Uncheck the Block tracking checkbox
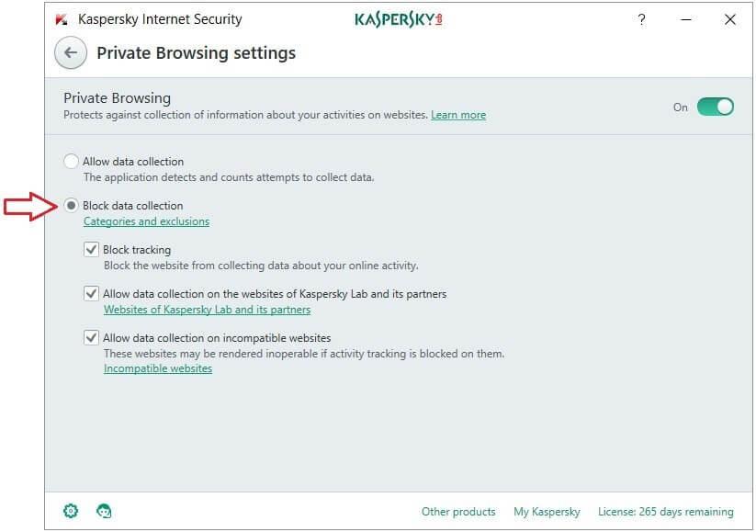The image size is (756, 532). click(91, 249)
